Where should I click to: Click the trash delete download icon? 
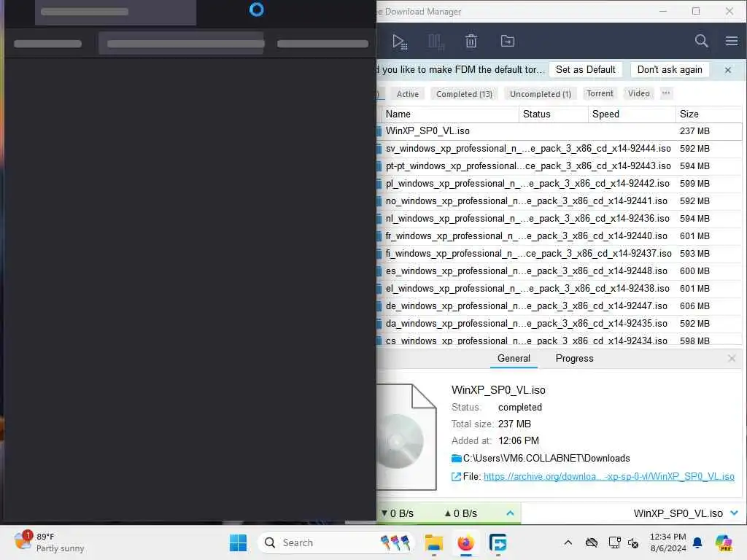pos(471,42)
